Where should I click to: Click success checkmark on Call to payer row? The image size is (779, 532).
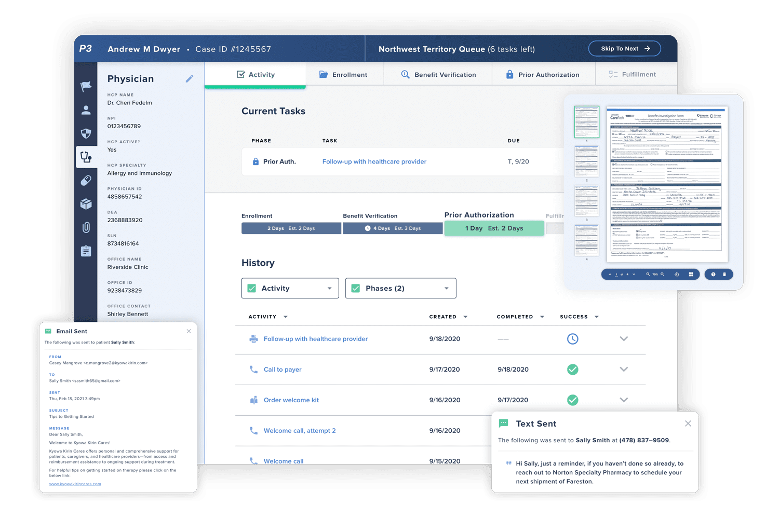(x=572, y=370)
